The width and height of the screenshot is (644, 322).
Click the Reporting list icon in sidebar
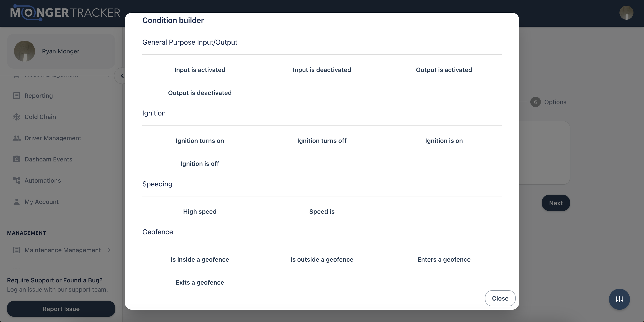[x=16, y=96]
